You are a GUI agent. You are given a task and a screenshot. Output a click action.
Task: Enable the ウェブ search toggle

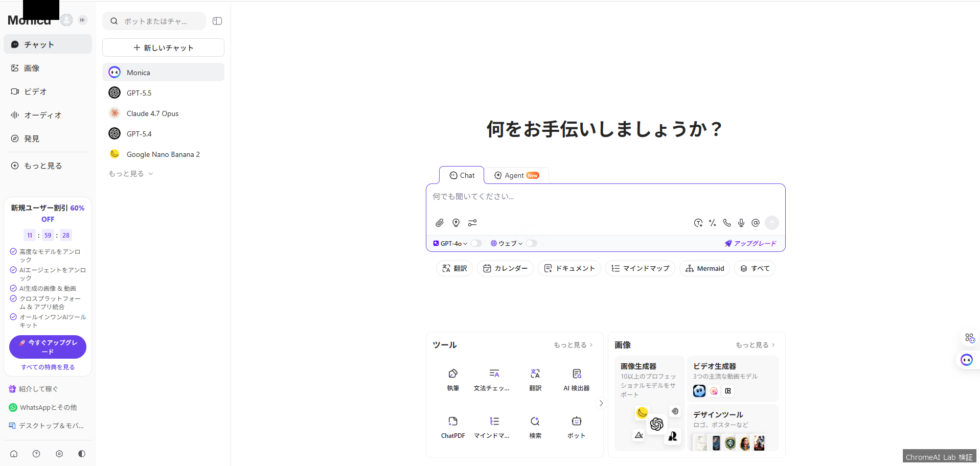tap(531, 243)
